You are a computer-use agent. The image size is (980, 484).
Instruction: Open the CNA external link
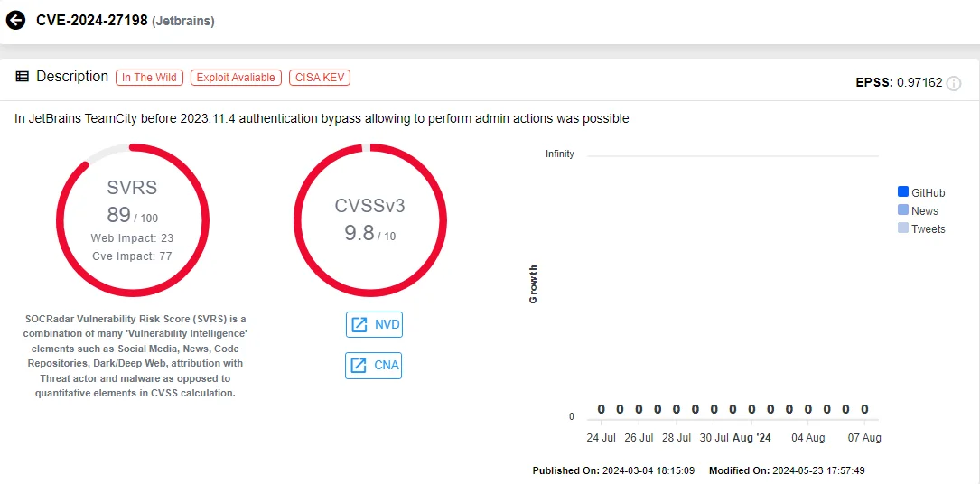(374, 366)
